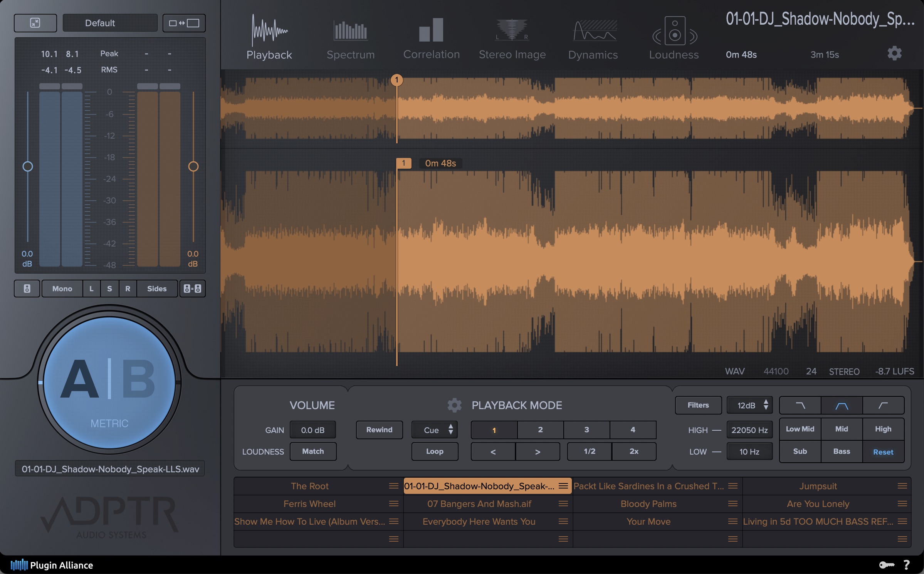
Task: Select the Bass filter preset
Action: [842, 451]
